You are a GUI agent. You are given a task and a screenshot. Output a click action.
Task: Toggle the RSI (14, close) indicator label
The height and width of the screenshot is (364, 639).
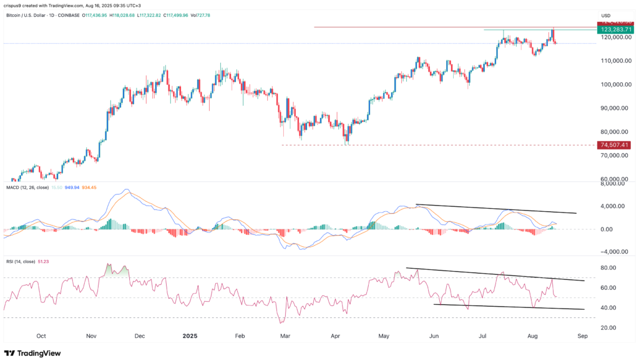click(21, 261)
